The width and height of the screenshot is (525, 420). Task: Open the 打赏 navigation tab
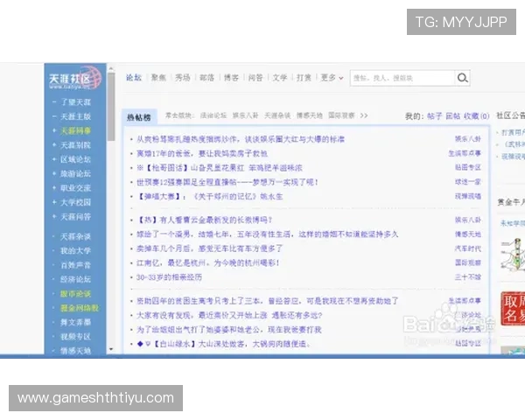pyautogui.click(x=304, y=78)
